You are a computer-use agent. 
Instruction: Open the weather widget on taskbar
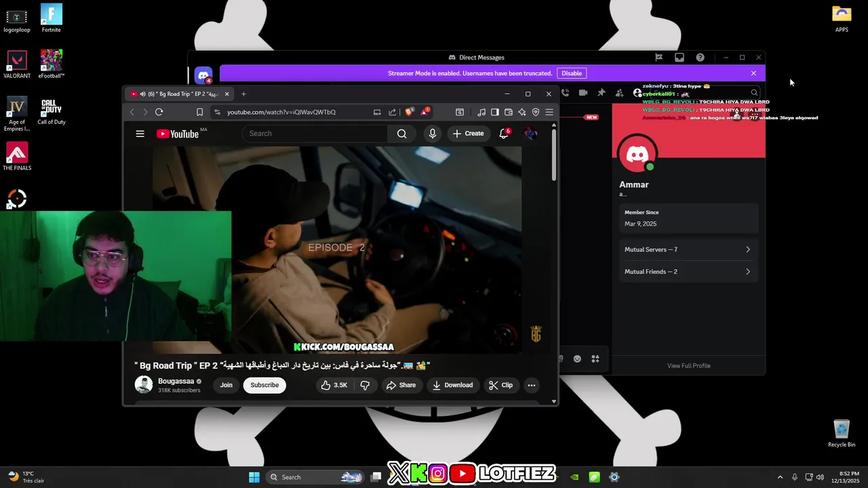point(26,477)
